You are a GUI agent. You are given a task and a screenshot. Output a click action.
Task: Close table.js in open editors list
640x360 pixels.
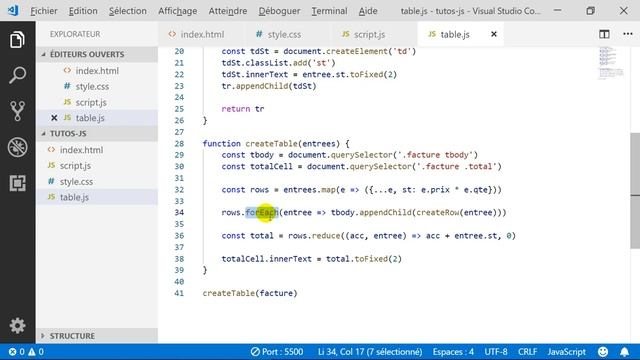click(54, 118)
